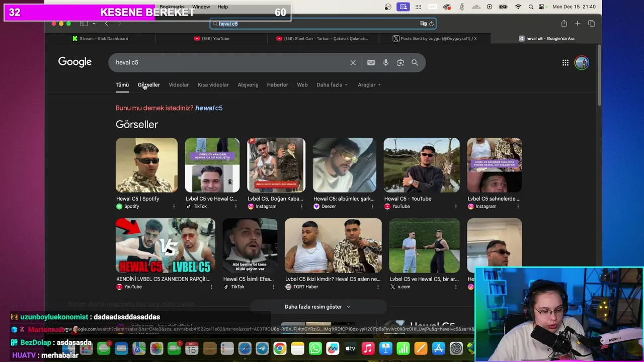Expand the Araçlar tools dropdown
Viewport: 644px width, 362px height.
pos(369,85)
